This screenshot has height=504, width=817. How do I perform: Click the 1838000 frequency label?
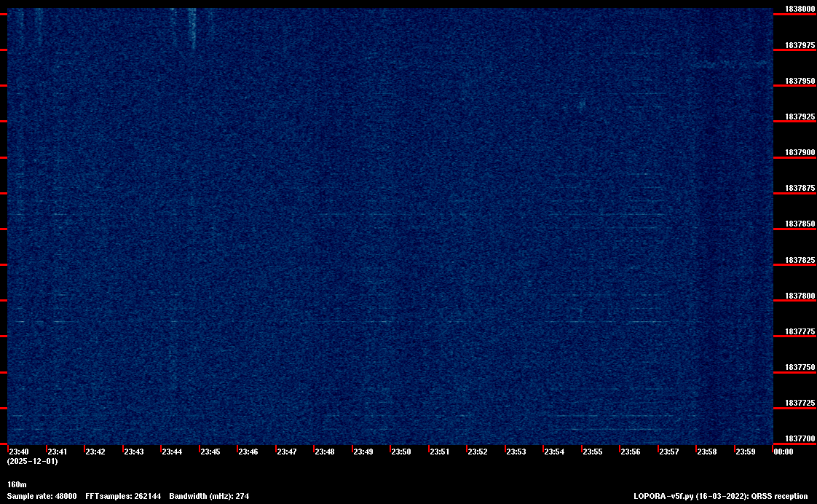point(800,9)
